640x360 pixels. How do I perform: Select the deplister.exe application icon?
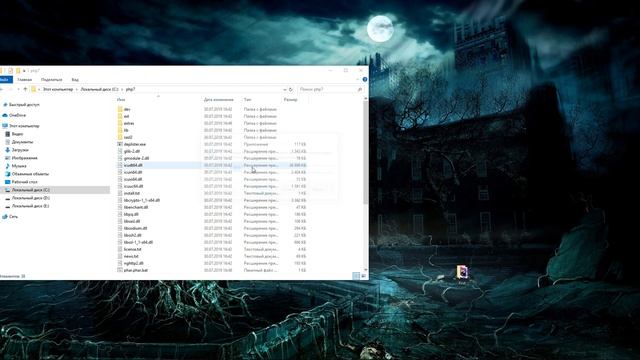coord(120,144)
